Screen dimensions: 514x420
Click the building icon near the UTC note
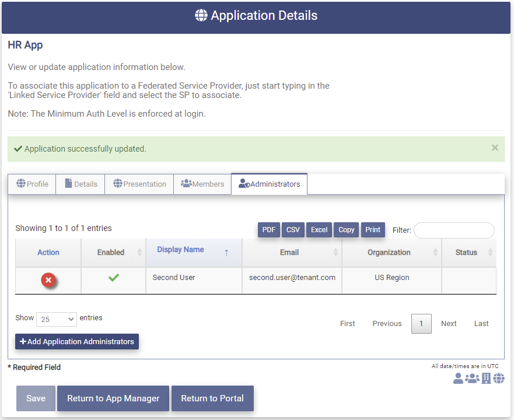[x=486, y=379]
